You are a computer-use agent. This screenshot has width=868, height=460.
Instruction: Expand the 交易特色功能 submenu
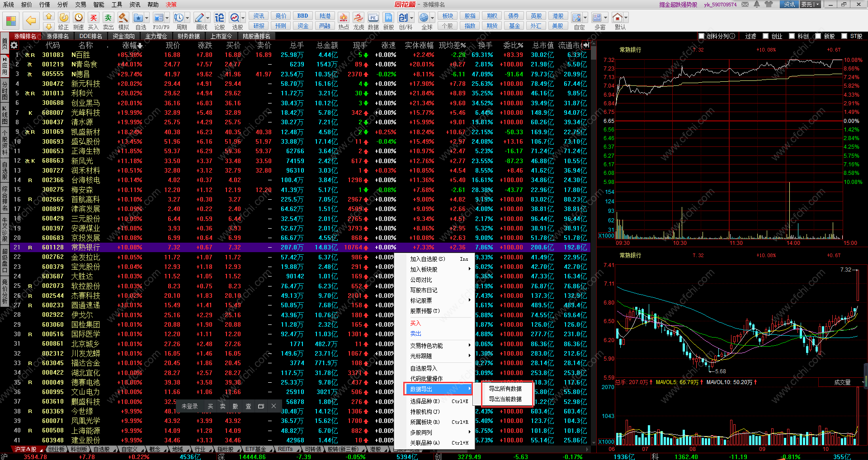(434, 346)
